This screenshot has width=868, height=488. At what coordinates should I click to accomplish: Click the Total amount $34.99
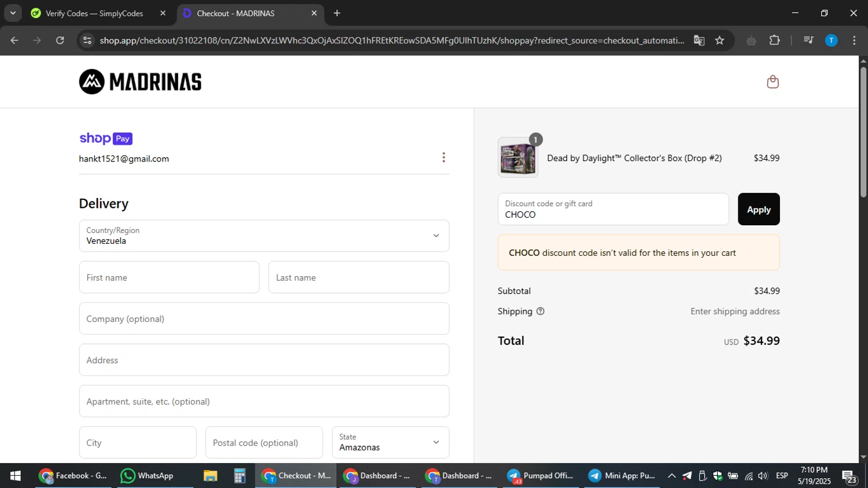coord(761,340)
